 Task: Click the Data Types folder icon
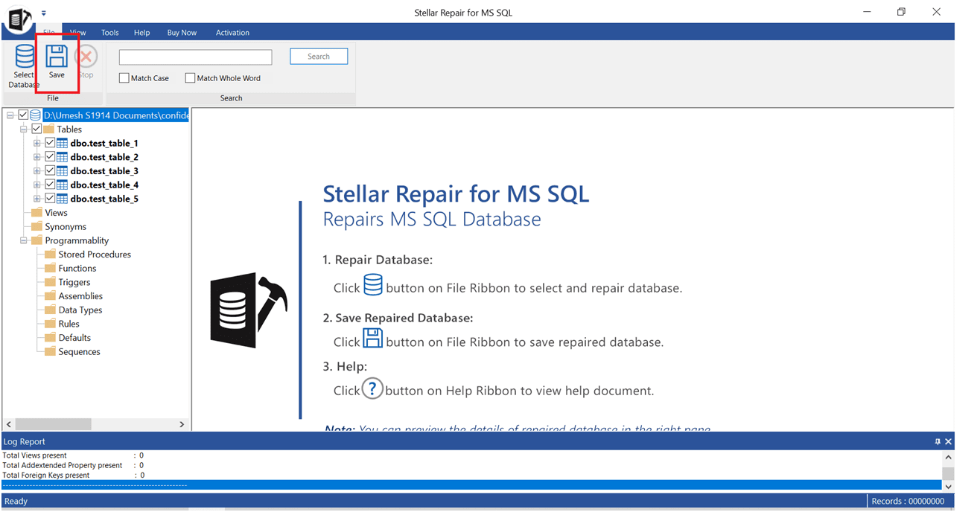point(50,310)
